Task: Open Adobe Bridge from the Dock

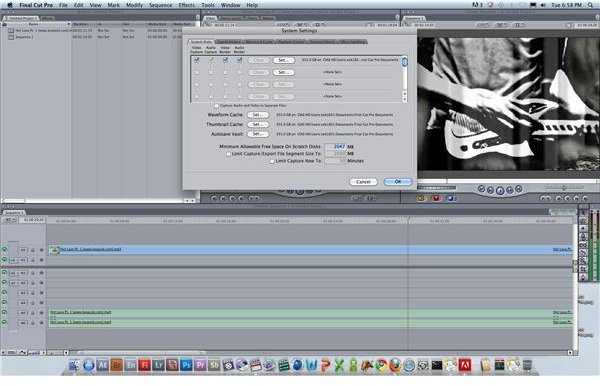Action: point(117,365)
